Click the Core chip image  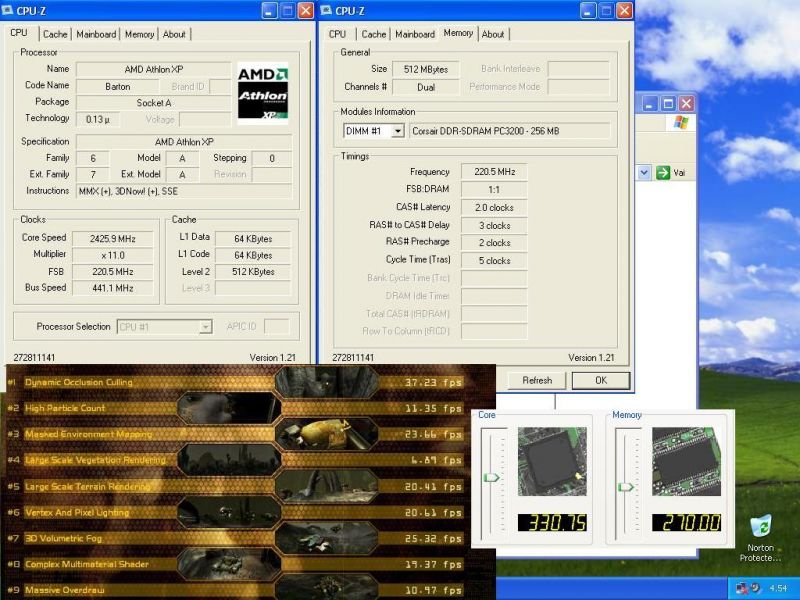pos(552,462)
